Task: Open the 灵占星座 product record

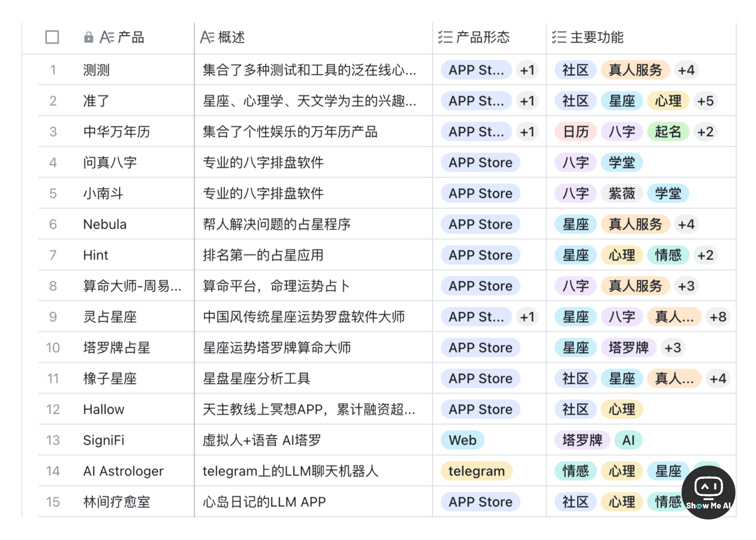Action: (x=110, y=317)
